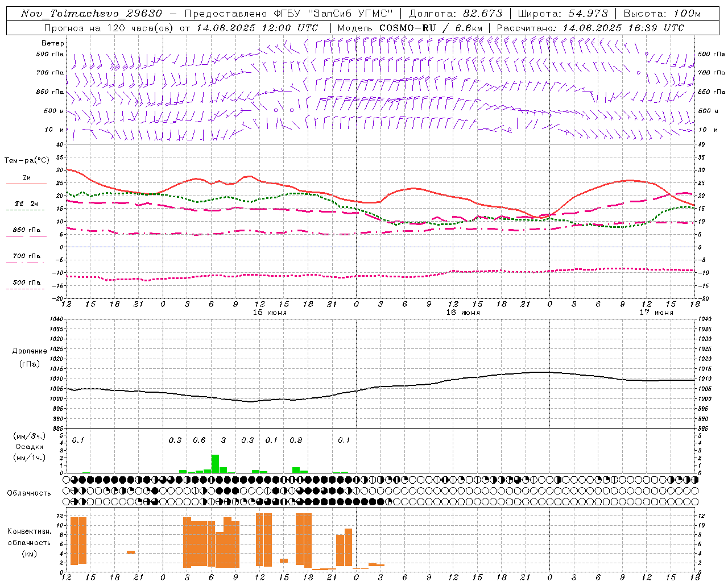Screen dimensions: 728x582
Task: Click the Td 2м legend label
Action: tap(26, 203)
